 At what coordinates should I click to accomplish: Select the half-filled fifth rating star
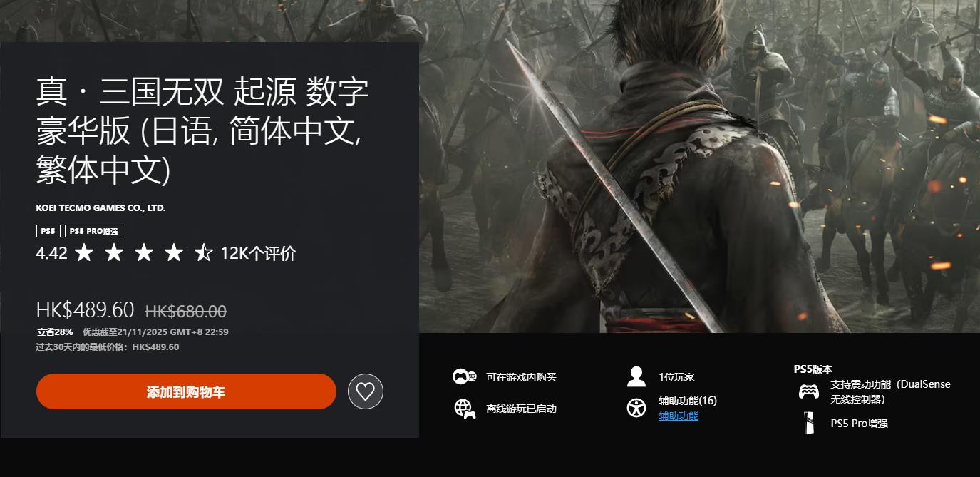[203, 252]
